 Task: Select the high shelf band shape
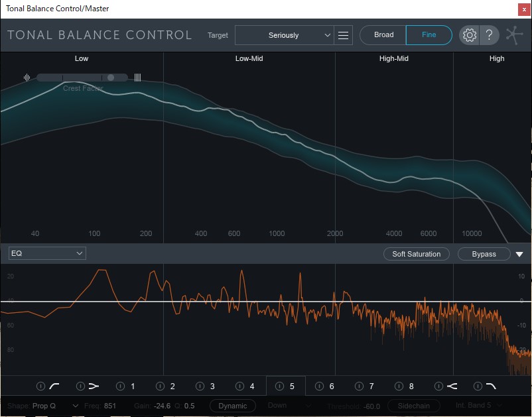(x=452, y=386)
